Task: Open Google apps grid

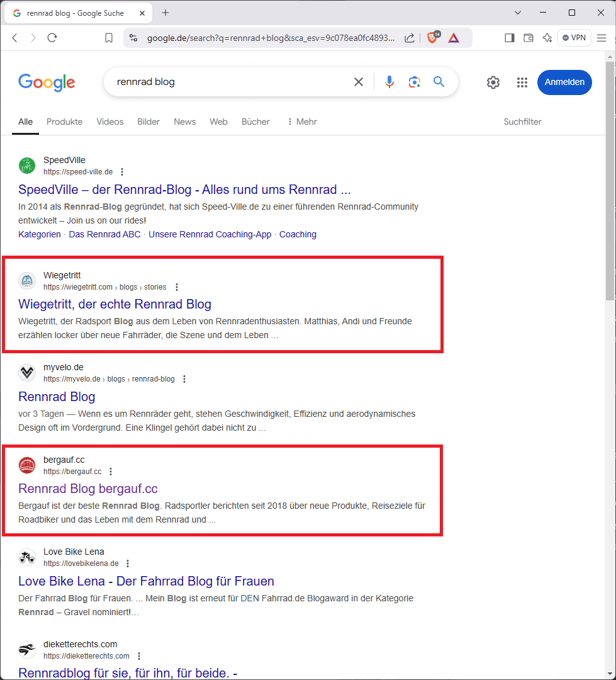Action: (522, 82)
